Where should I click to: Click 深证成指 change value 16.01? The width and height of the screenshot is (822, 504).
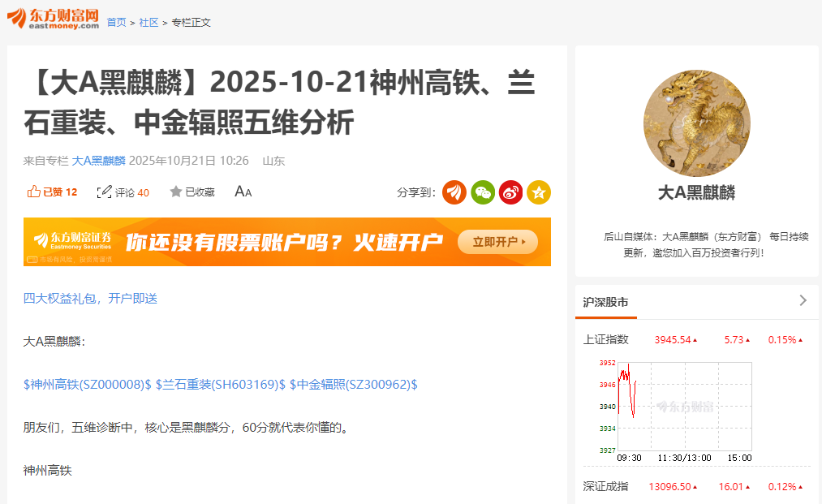click(731, 487)
